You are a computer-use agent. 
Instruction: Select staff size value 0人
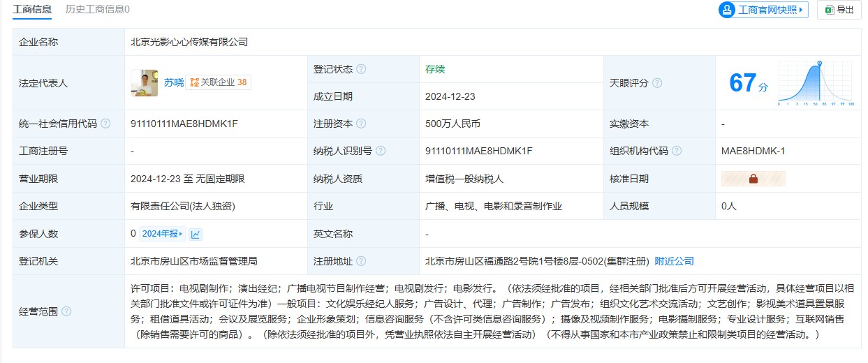coord(729,206)
